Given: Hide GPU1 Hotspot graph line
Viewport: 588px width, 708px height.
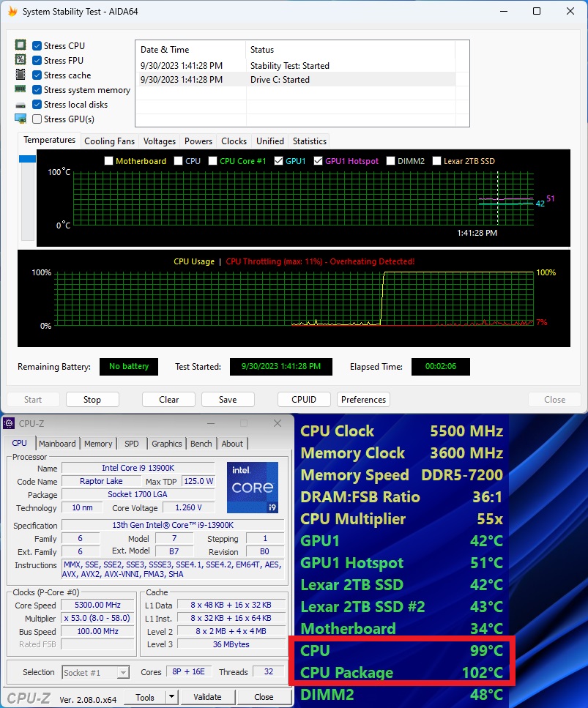Looking at the screenshot, I should point(318,161).
